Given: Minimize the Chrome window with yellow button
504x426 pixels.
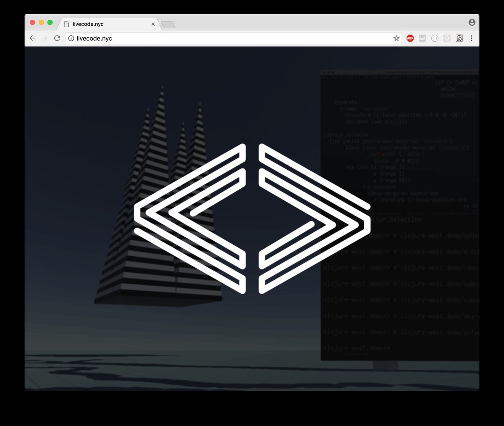Looking at the screenshot, I should [41, 22].
